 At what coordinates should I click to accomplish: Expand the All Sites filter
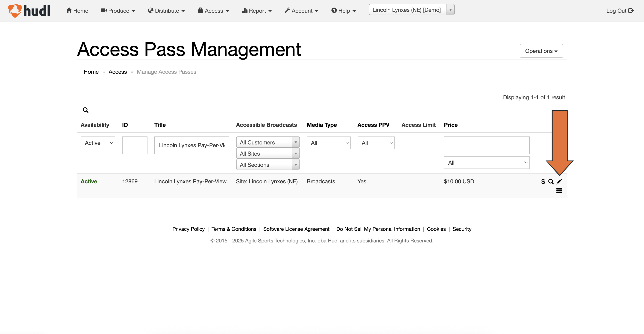coord(268,153)
